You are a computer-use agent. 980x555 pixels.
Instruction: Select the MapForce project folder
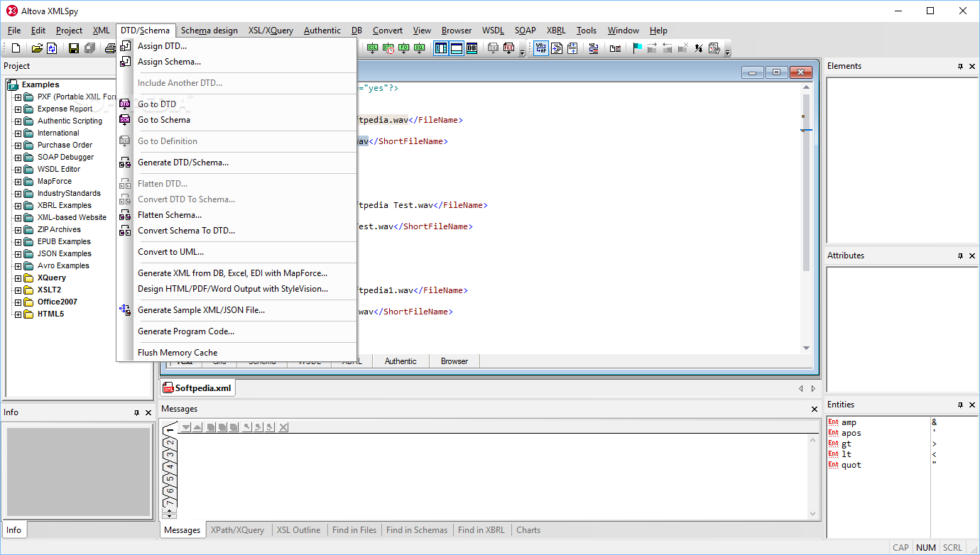(55, 182)
